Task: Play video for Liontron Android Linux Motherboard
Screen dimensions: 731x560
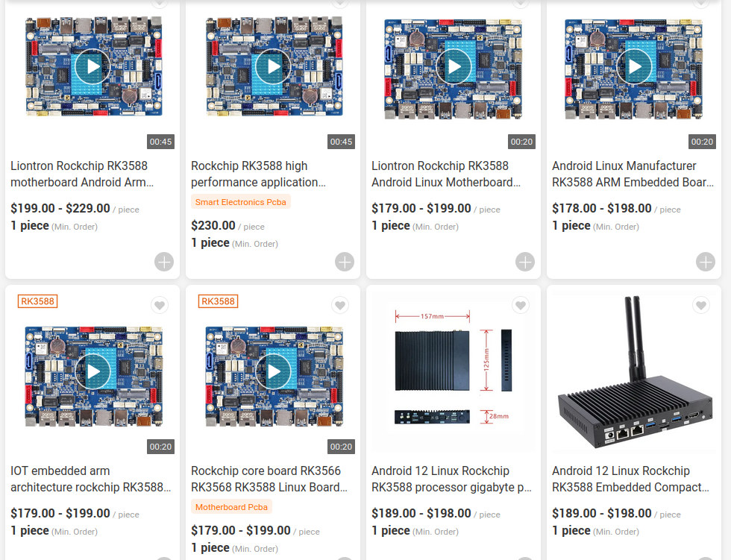Action: [454, 66]
